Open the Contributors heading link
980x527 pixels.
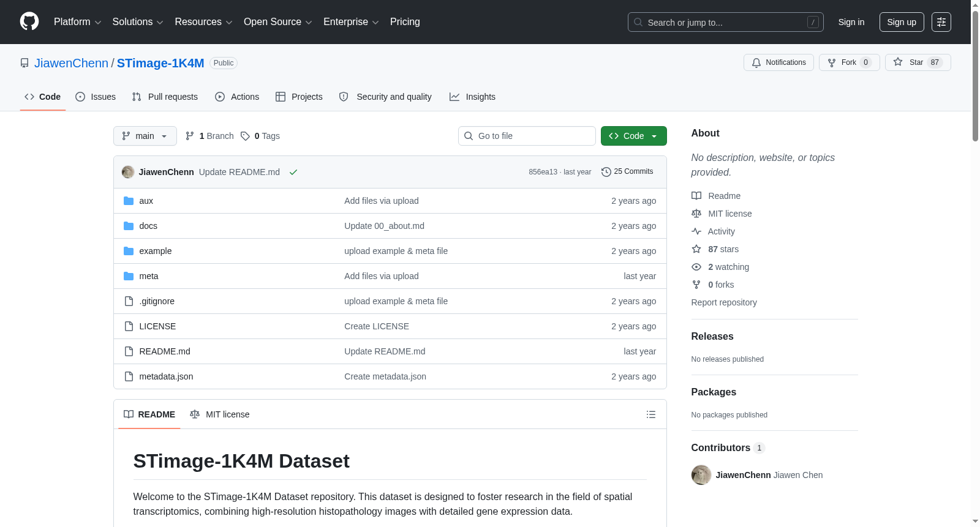728,448
